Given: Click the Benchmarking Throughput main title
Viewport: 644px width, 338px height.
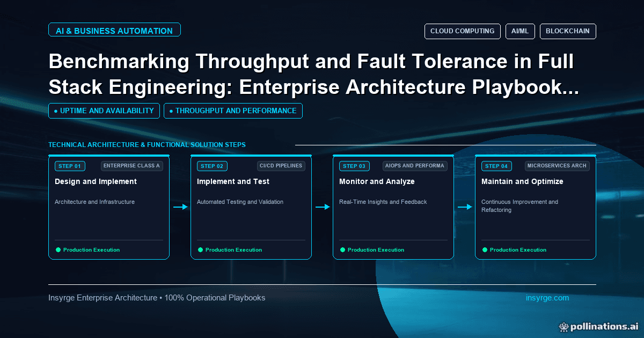Looking at the screenshot, I should [x=314, y=75].
